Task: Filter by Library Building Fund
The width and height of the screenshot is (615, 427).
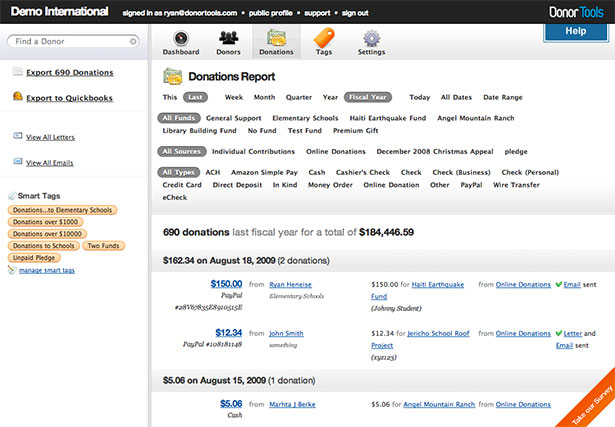Action: click(x=200, y=131)
